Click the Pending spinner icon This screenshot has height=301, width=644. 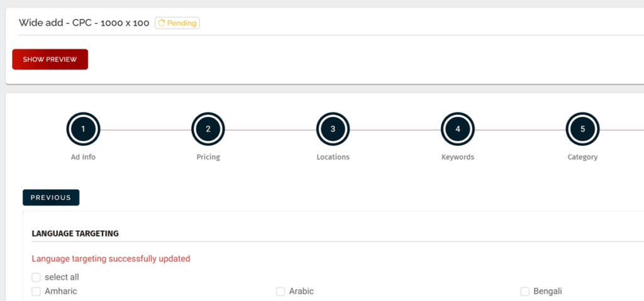point(162,23)
